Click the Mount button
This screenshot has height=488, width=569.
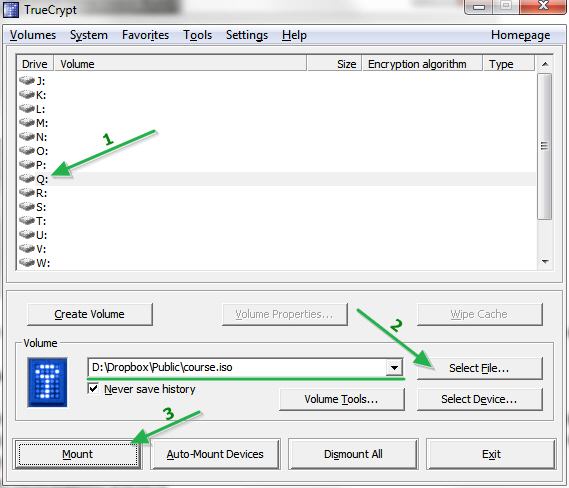[x=78, y=454]
